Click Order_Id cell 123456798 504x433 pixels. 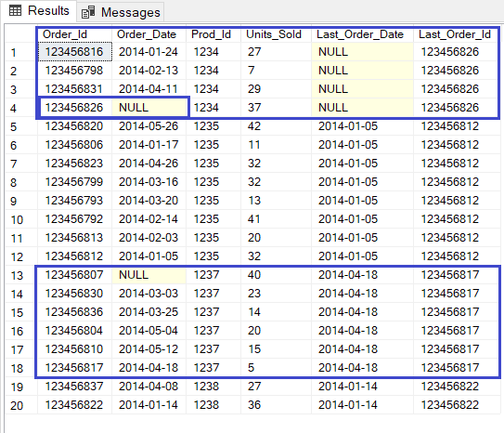74,71
